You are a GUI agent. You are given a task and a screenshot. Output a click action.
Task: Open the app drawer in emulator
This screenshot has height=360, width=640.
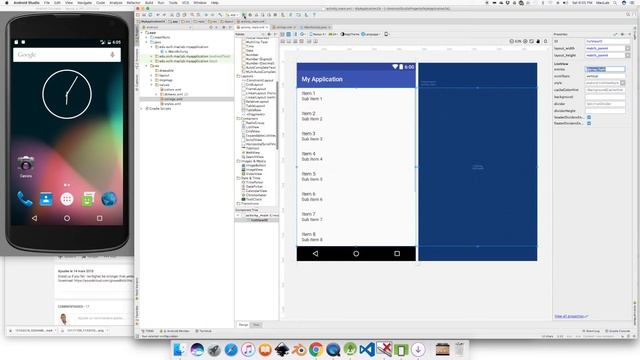(67, 199)
